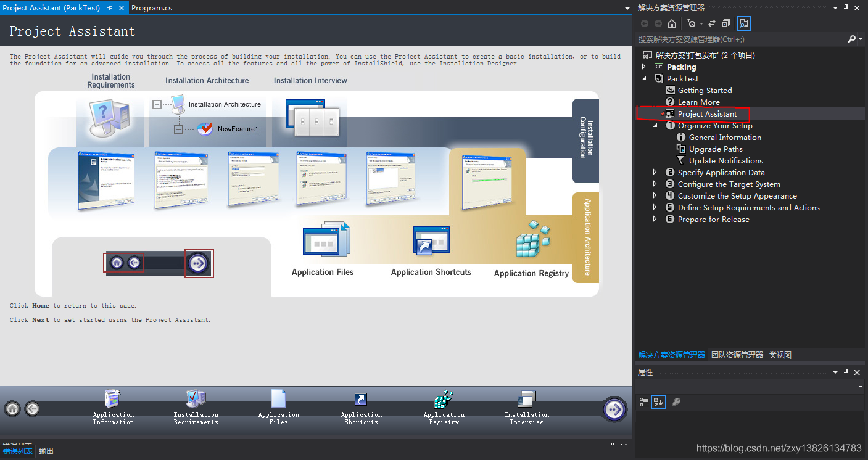
Task: Click Home icon in Solution Explorer toolbar
Action: tap(672, 23)
